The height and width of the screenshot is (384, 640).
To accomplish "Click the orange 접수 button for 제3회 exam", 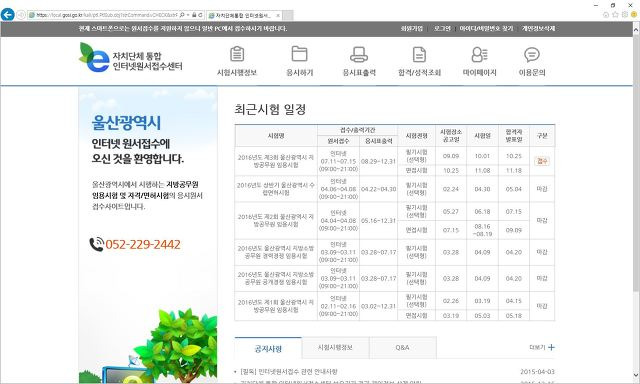I will (542, 161).
